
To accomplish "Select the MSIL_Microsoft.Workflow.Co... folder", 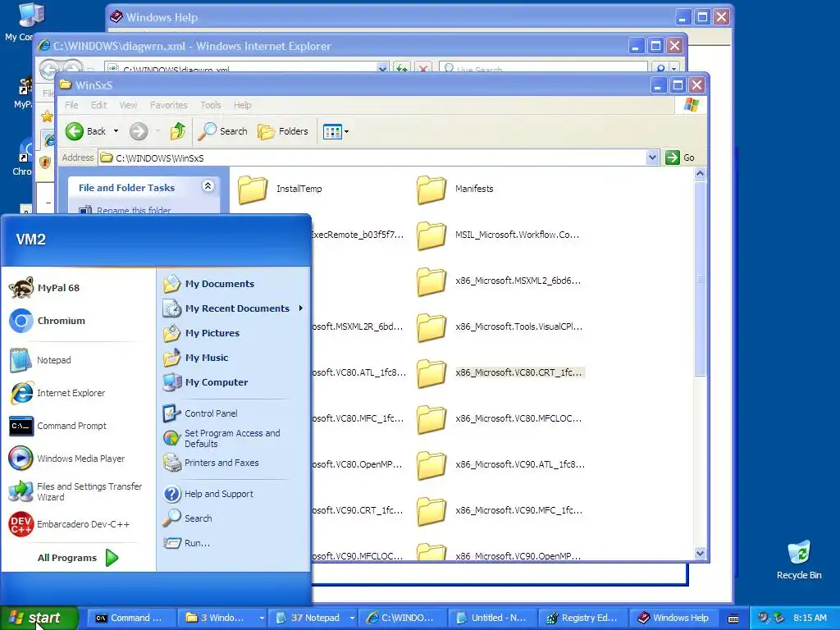I will coord(498,235).
